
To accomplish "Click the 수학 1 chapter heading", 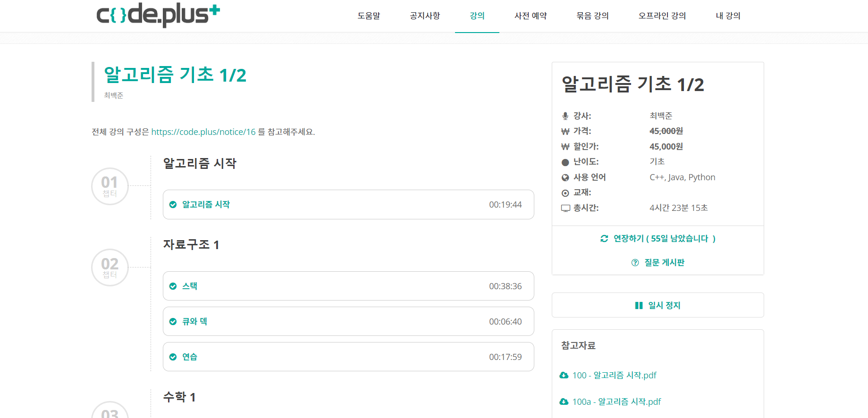I will click(x=179, y=397).
